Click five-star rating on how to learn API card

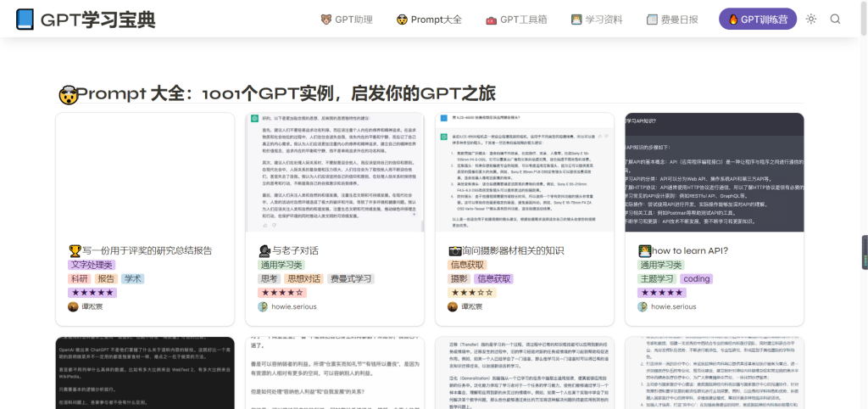pyautogui.click(x=661, y=293)
